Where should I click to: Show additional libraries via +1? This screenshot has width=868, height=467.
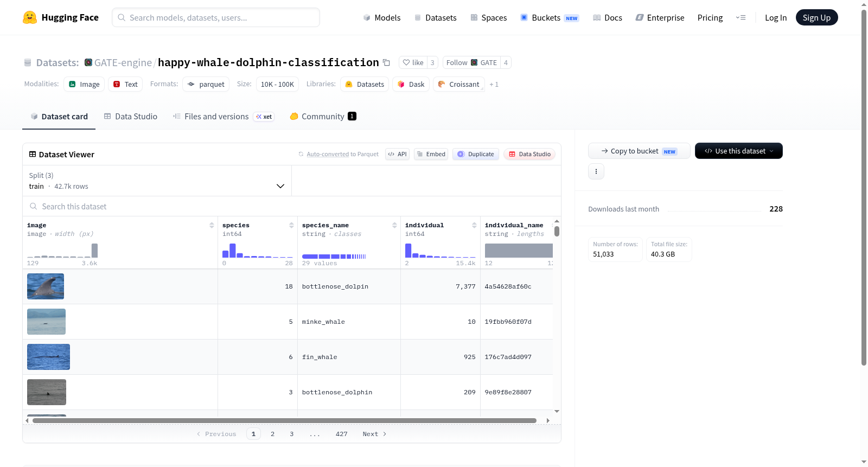point(494,85)
